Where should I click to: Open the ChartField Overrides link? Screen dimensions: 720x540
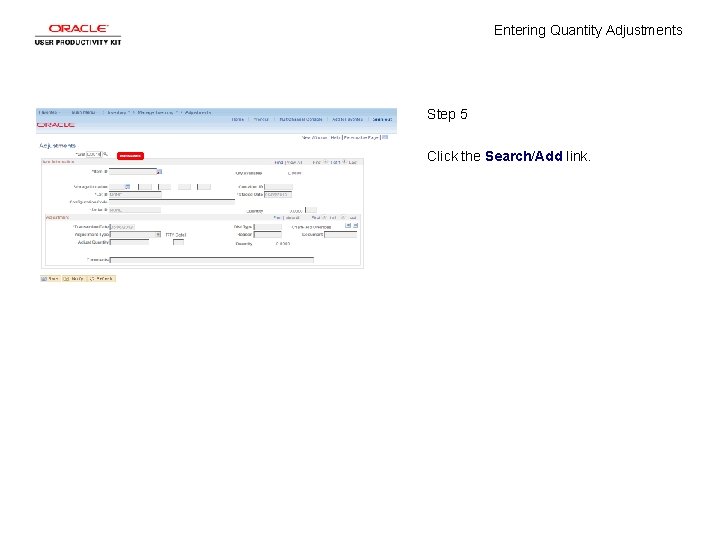311,227
